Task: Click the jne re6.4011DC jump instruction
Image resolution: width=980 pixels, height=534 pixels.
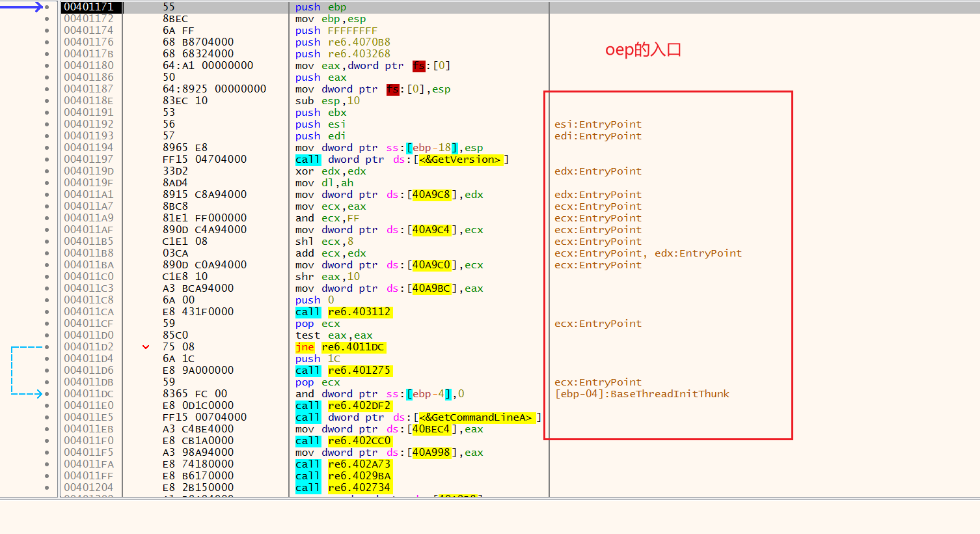Action: click(x=340, y=347)
